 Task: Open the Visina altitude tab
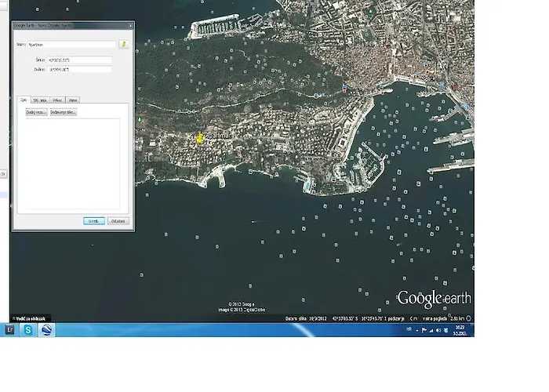(x=72, y=100)
